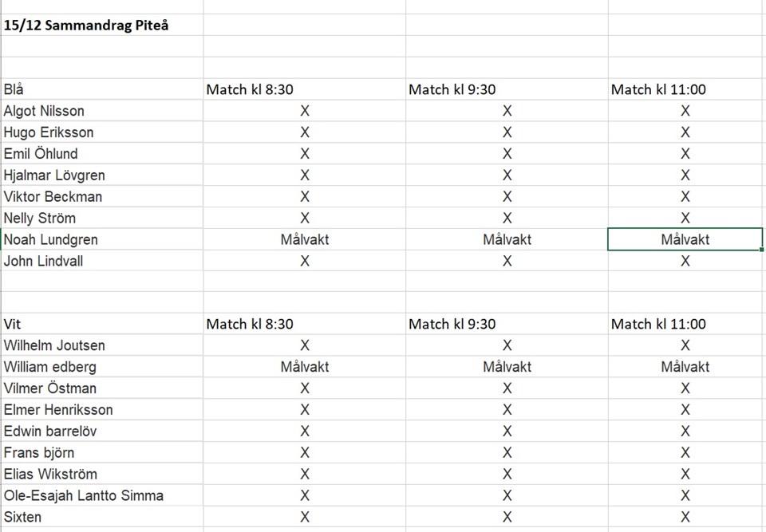This screenshot has width=766, height=532.
Task: Click Elias Wikström's X for the 8:30 match
Action: coord(305,474)
